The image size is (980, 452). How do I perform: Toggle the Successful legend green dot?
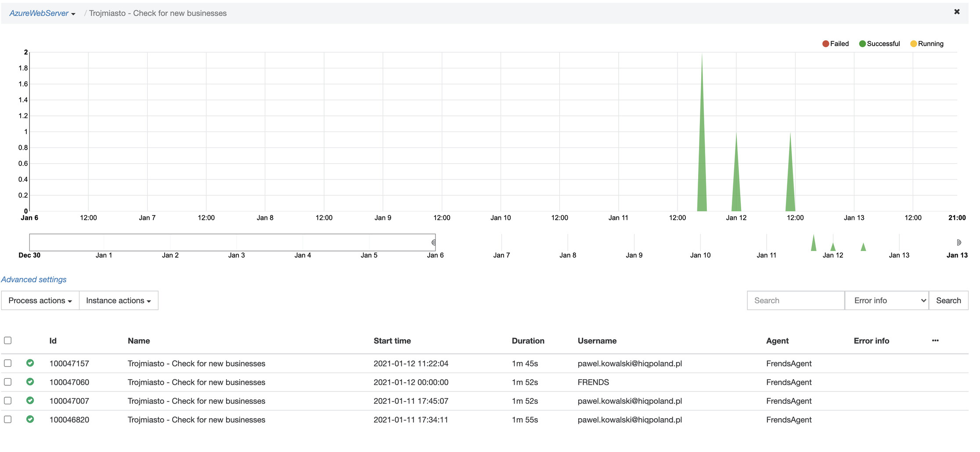click(x=862, y=44)
